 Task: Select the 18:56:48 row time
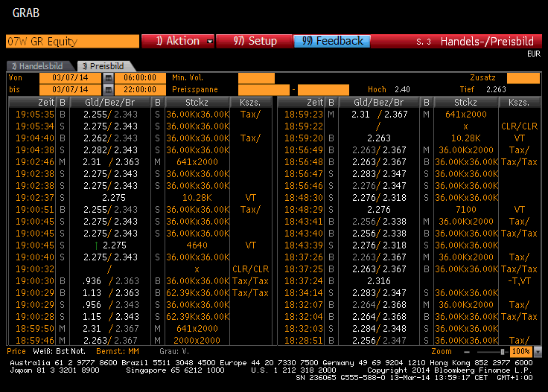click(x=304, y=162)
